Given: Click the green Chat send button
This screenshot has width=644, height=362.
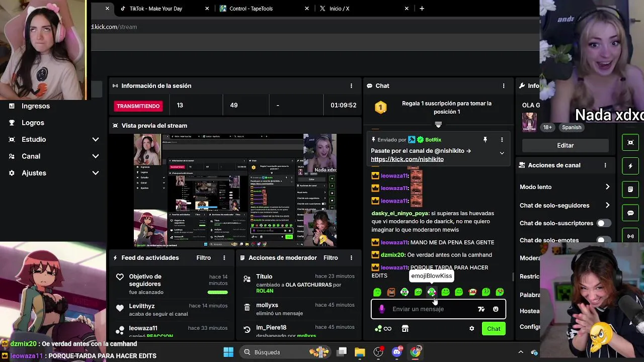Looking at the screenshot, I should pos(493,329).
